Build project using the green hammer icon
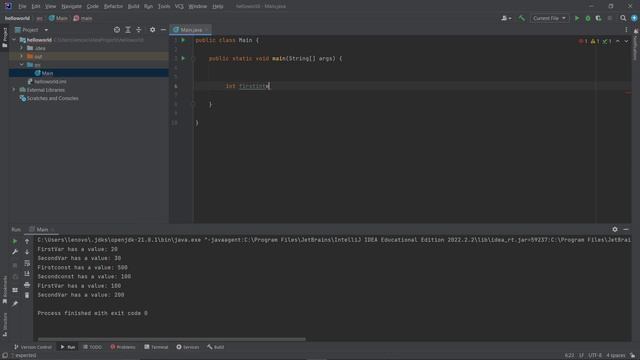 [521, 18]
